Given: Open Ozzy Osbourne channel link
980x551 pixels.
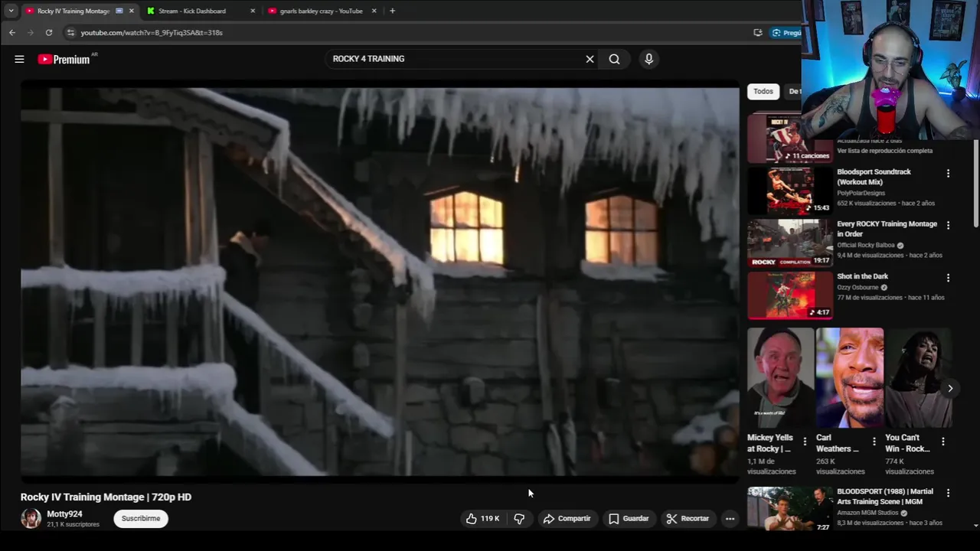Looking at the screenshot, I should point(857,287).
